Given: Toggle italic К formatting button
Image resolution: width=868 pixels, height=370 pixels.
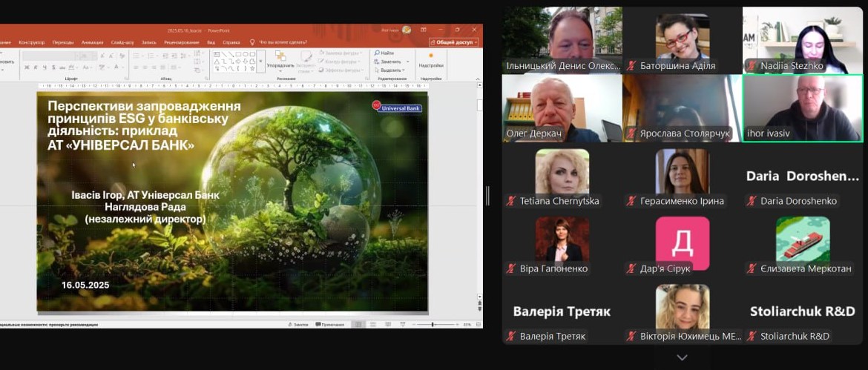Looking at the screenshot, I should pos(36,67).
